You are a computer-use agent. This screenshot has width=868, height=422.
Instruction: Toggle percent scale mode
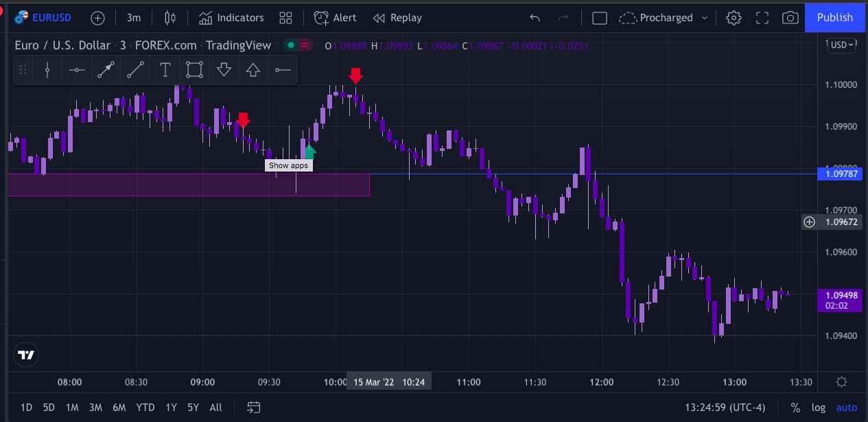[x=794, y=407]
